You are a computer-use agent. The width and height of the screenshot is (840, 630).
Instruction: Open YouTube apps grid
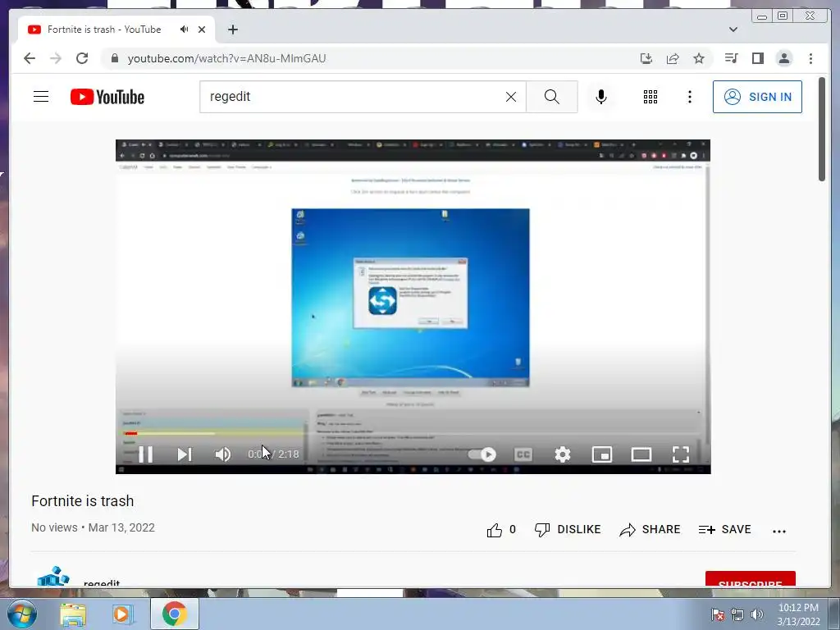(651, 97)
